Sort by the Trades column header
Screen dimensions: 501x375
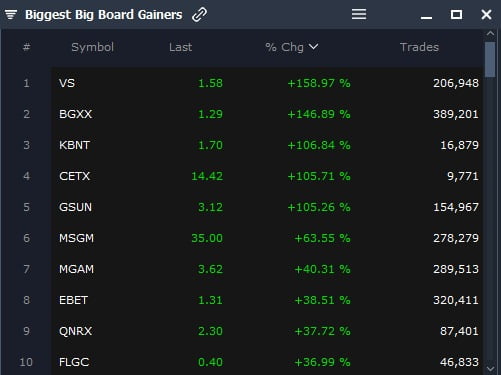(x=419, y=47)
